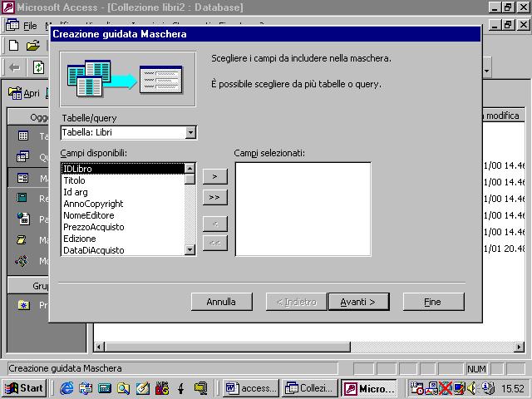Select Titolo in available fields
This screenshot has height=399, width=532.
(123, 180)
